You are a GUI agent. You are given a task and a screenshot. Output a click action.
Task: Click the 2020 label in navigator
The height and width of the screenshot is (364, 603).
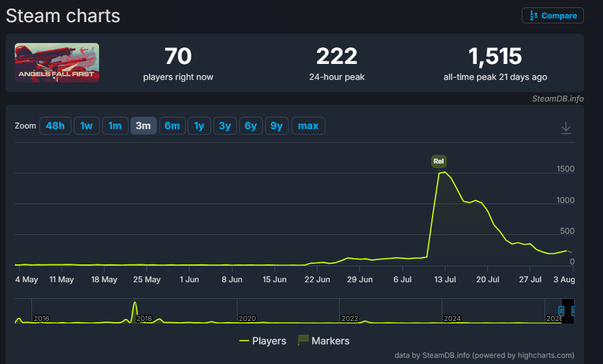point(247,318)
